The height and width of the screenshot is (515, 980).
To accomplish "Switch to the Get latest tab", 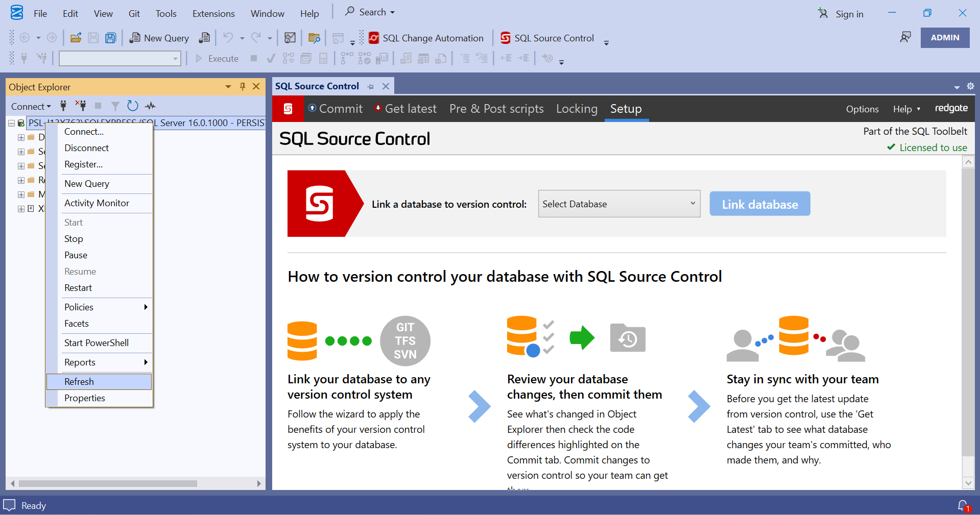I will [406, 109].
